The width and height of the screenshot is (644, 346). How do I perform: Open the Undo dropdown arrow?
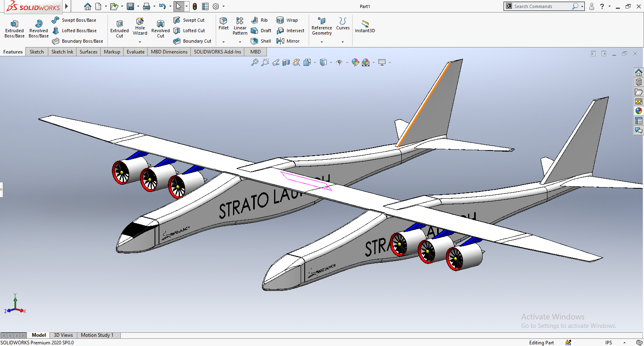170,6
